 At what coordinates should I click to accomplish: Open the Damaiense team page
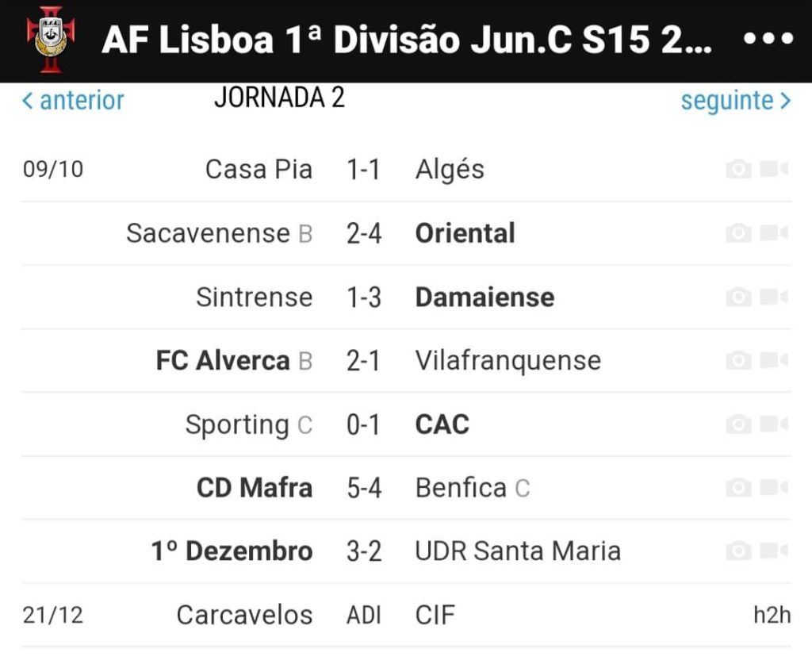tap(485, 297)
